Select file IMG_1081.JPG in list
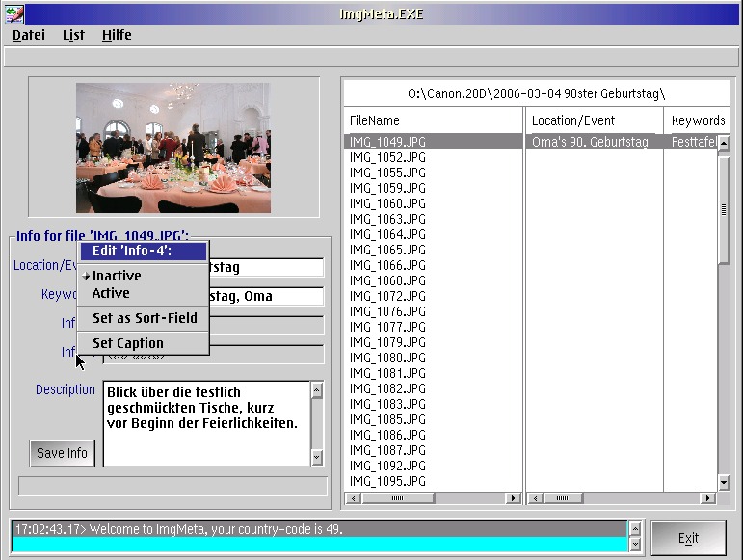The height and width of the screenshot is (560, 743). click(x=433, y=373)
